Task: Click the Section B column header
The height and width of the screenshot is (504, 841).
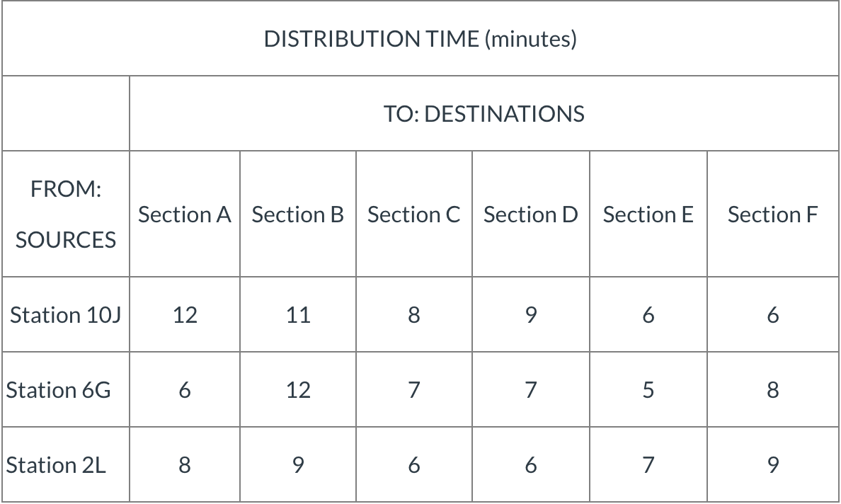Action: click(297, 214)
